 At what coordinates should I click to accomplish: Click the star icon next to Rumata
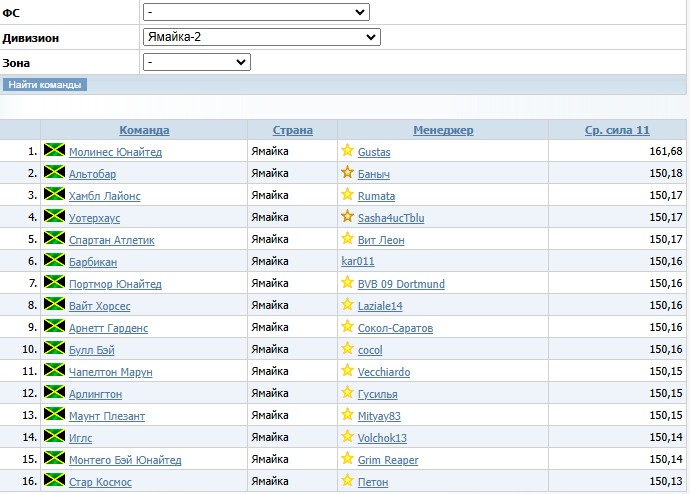[347, 194]
